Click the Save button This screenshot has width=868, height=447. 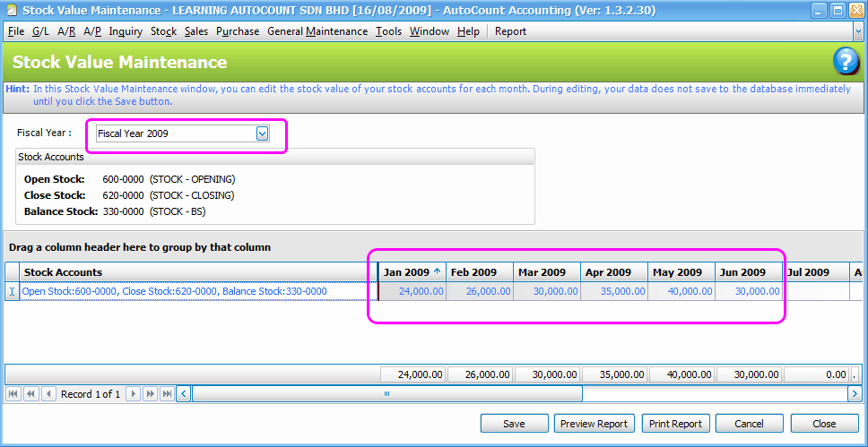(x=514, y=424)
